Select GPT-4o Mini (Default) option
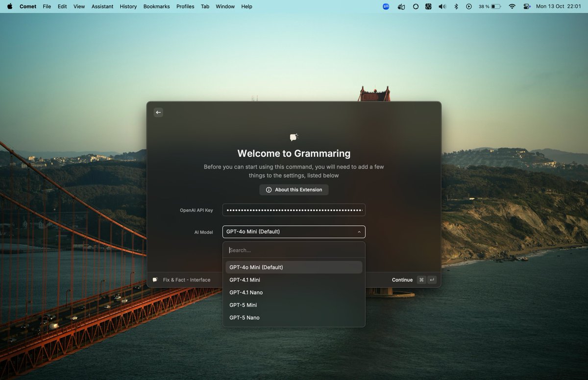 click(x=294, y=267)
